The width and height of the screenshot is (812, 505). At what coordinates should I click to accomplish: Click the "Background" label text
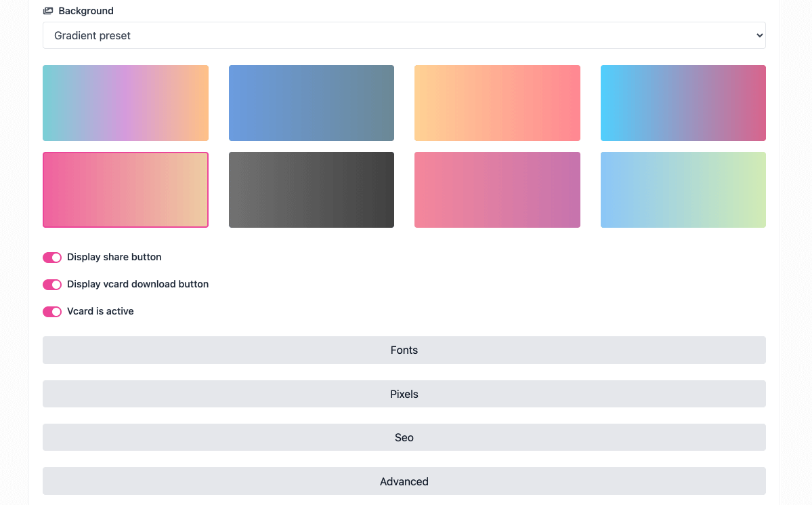point(86,11)
